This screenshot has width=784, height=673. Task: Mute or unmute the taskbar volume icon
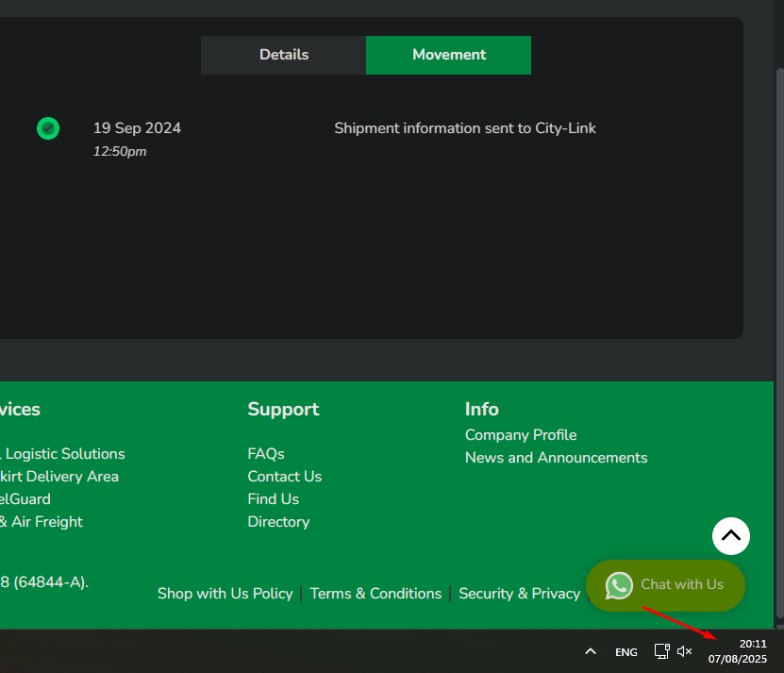click(x=685, y=651)
